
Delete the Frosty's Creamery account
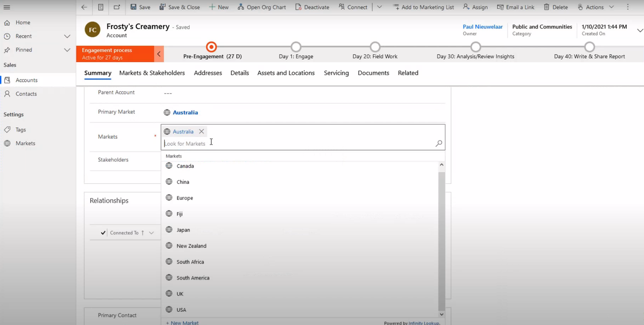click(x=556, y=7)
